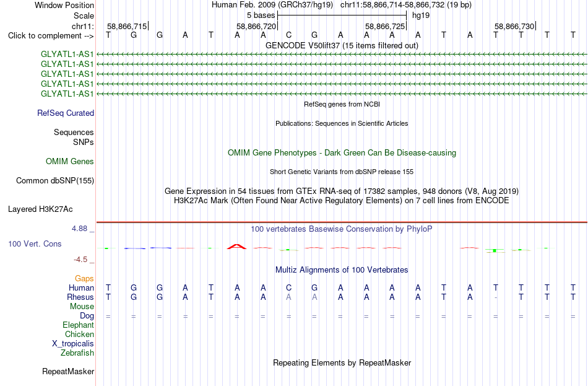The image size is (588, 386).
Task: Click the GTEx Gene Expression track title
Action: 342,191
